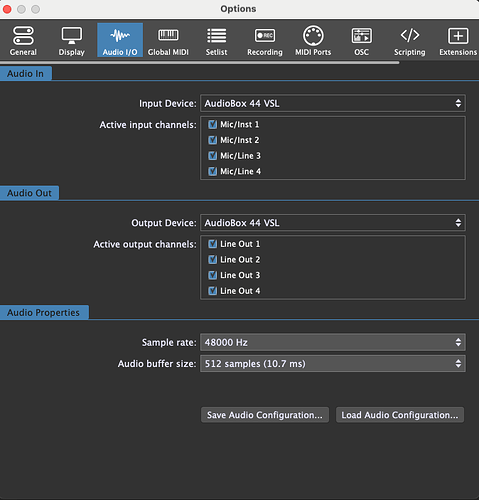Open the Scripting code icon

(410, 35)
